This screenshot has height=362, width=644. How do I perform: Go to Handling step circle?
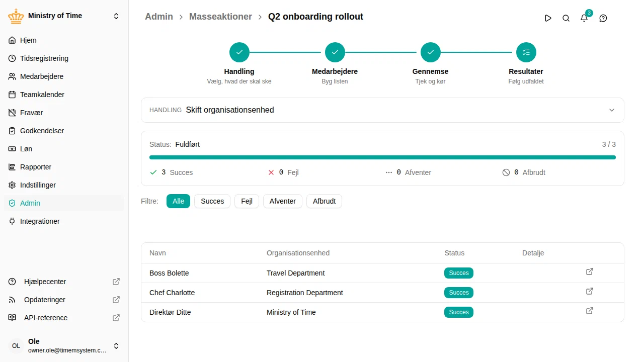click(239, 52)
